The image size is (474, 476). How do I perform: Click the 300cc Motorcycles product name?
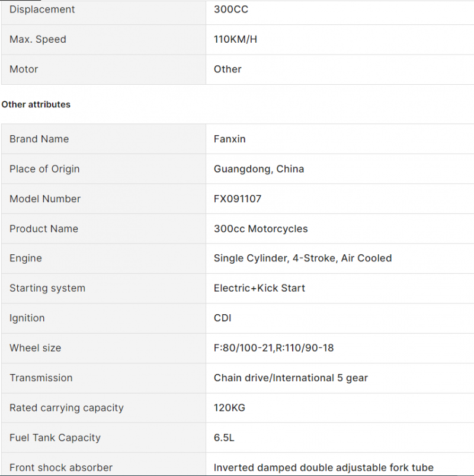click(x=261, y=229)
